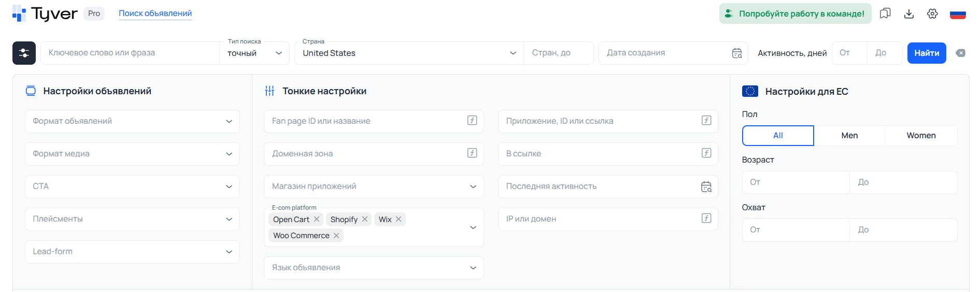Expand Формат медиа dropdown

(132, 154)
